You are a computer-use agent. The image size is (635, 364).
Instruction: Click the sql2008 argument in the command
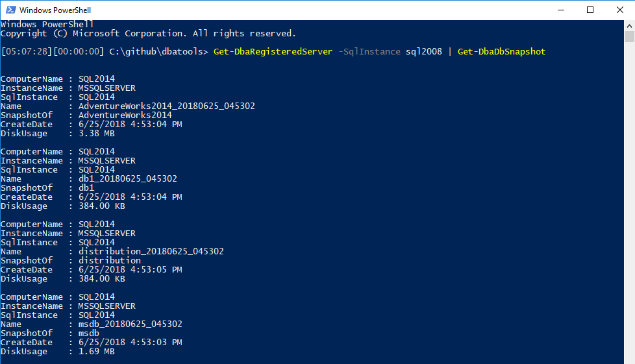click(x=423, y=52)
